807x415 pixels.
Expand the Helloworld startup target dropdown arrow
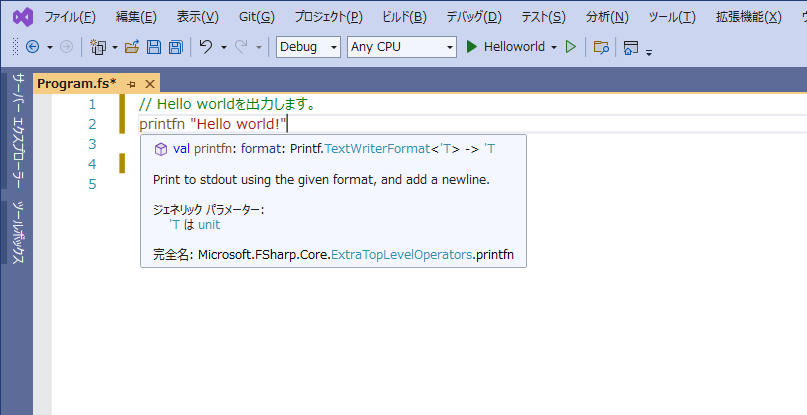pyautogui.click(x=553, y=47)
